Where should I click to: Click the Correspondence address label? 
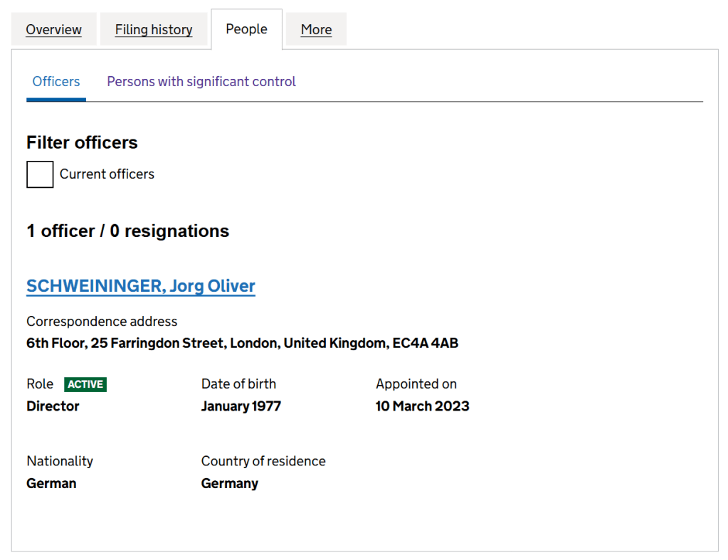pos(102,322)
